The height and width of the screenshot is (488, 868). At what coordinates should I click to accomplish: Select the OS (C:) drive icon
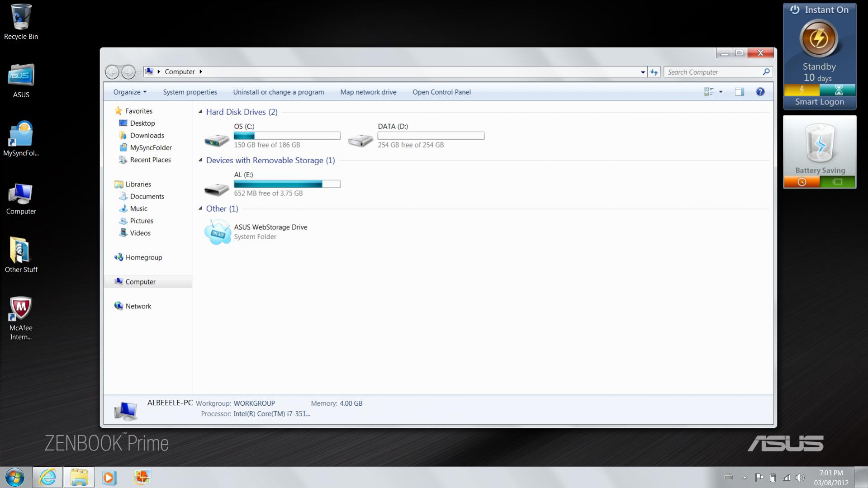coord(217,140)
